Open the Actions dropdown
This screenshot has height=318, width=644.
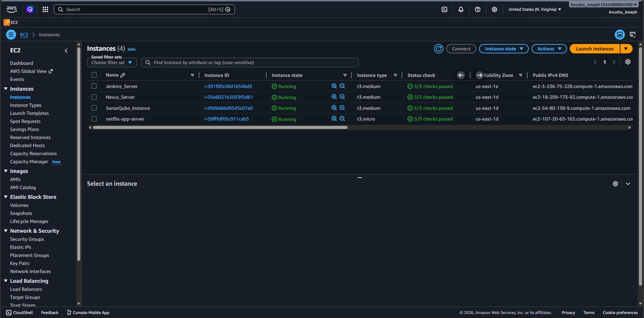point(549,49)
